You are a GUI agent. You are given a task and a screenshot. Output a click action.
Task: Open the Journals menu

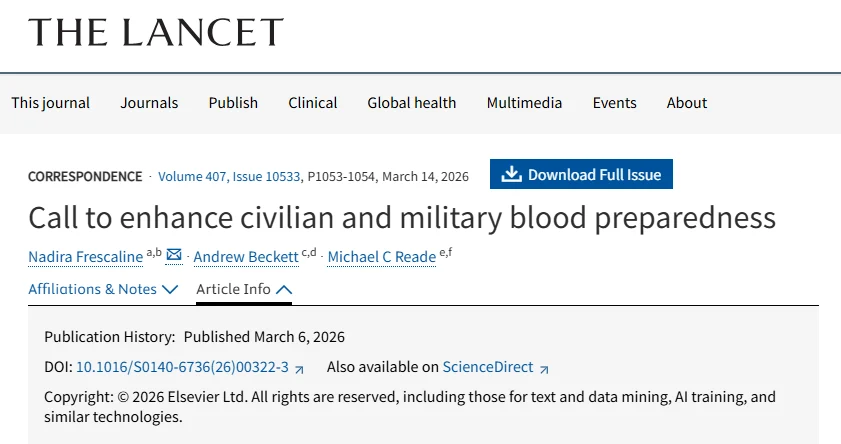tap(149, 103)
